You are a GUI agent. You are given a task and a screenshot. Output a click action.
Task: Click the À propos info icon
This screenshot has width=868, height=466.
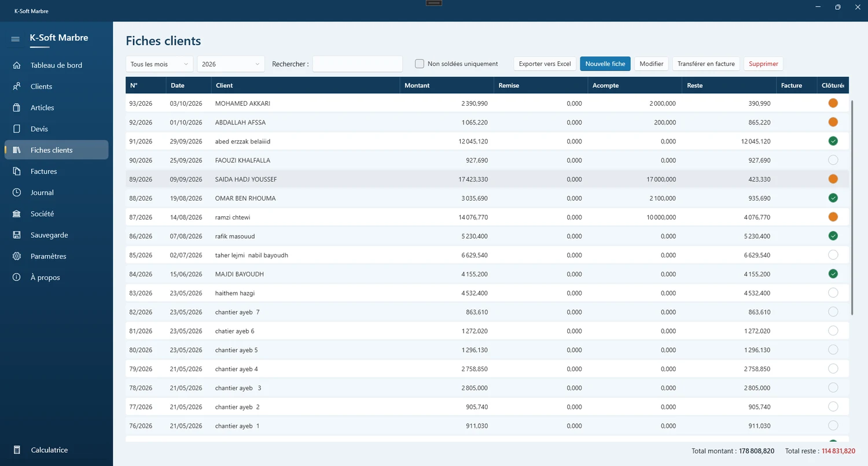click(17, 278)
